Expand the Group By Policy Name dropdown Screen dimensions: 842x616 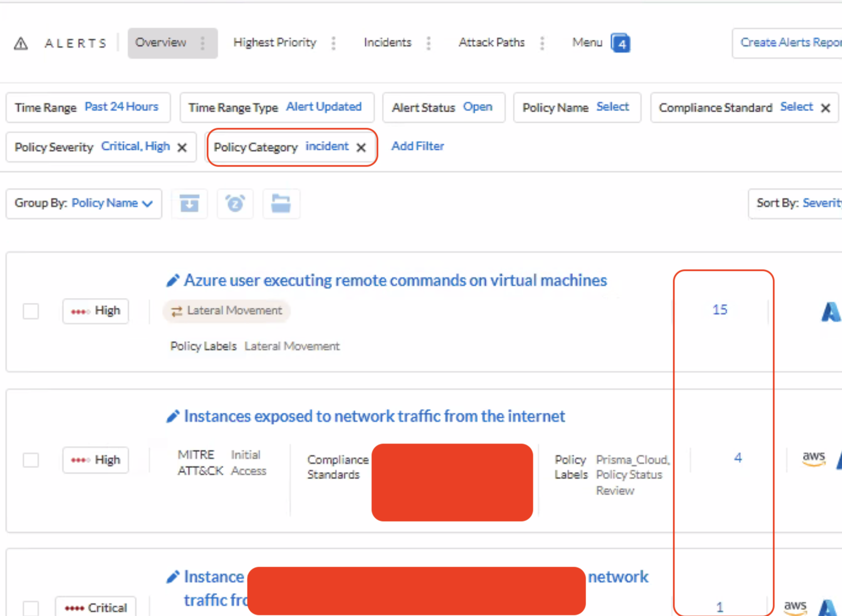[x=84, y=204]
